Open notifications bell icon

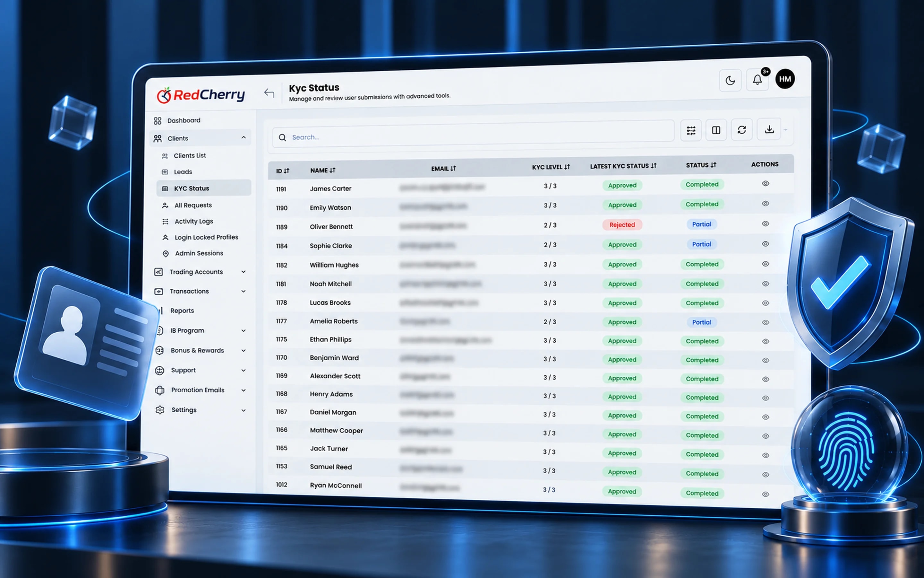tap(757, 80)
